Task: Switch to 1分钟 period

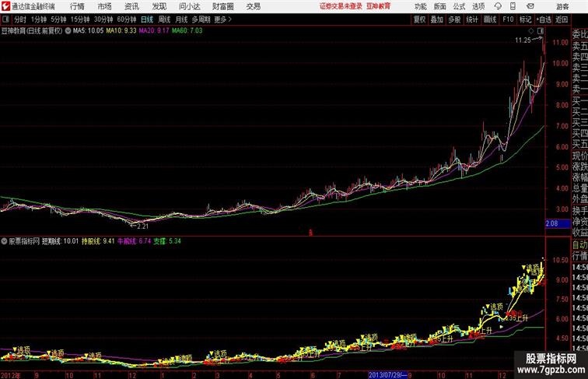Action: (x=39, y=19)
